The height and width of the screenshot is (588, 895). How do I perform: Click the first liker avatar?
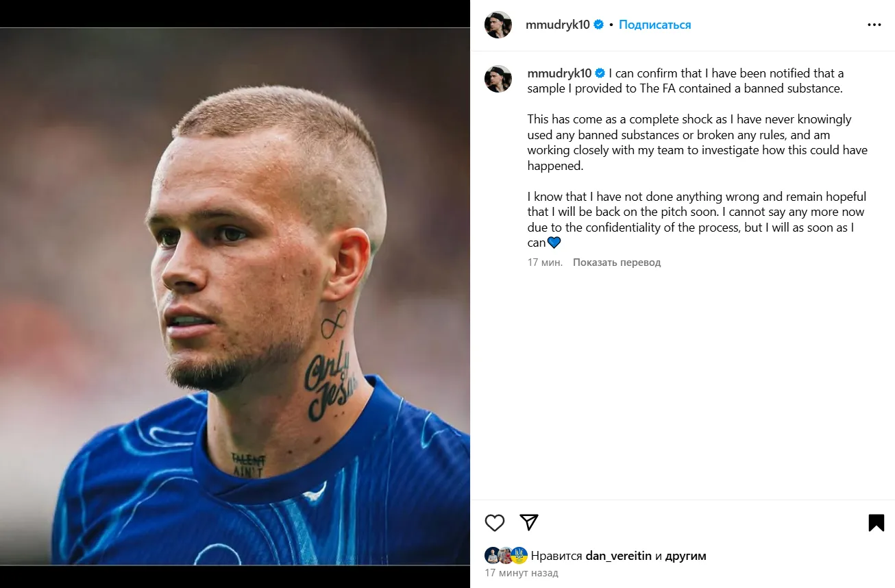point(492,556)
